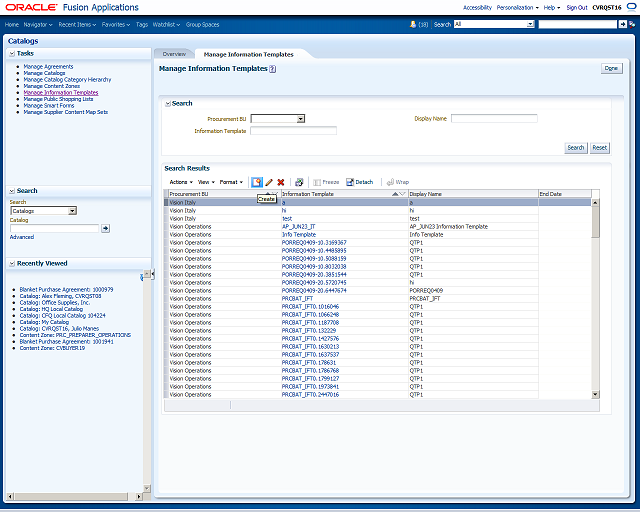Open the Accessibility link
The image size is (640, 512).
[x=477, y=7]
